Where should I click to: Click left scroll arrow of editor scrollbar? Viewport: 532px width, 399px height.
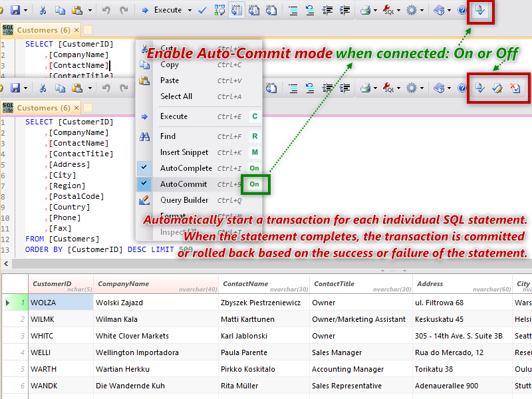[x=6, y=263]
